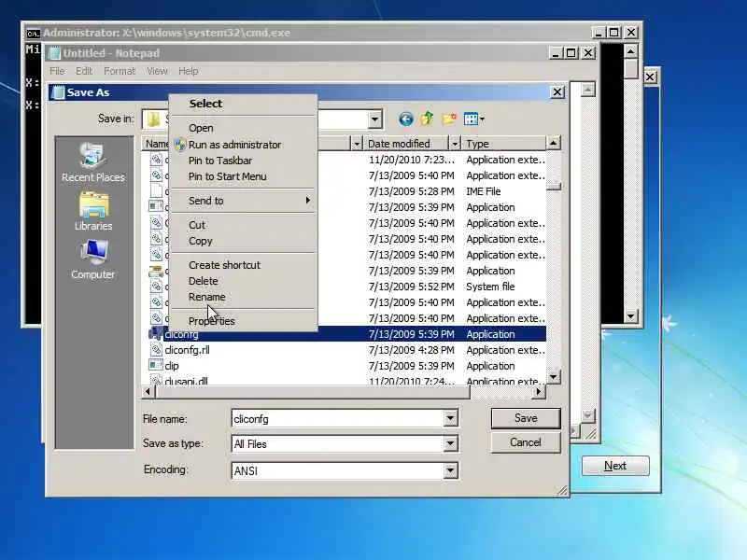The image size is (747, 560).
Task: Click the Save As dialog title icon
Action: (58, 92)
